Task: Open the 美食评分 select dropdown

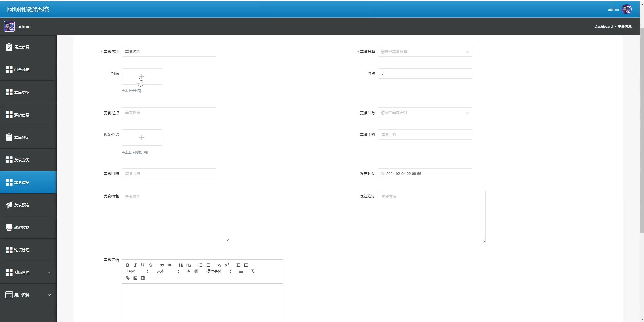Action: [425, 112]
